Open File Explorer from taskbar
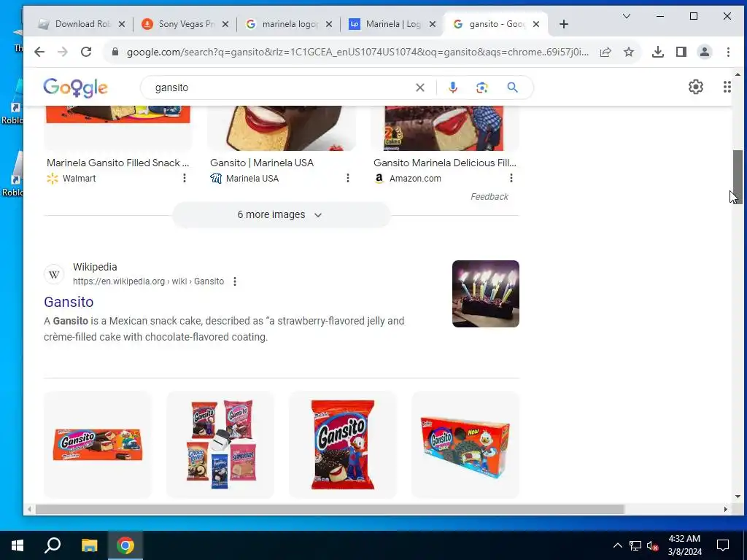 tap(89, 545)
